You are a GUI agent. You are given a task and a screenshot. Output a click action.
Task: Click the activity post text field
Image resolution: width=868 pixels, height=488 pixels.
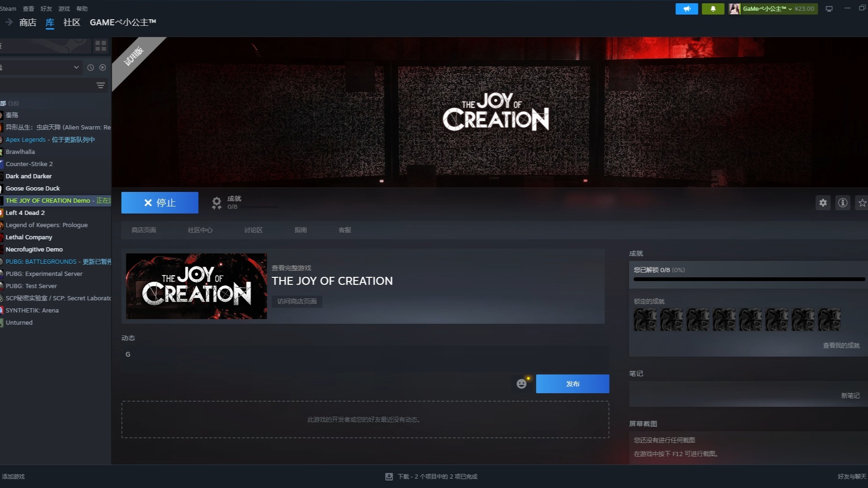(365, 359)
